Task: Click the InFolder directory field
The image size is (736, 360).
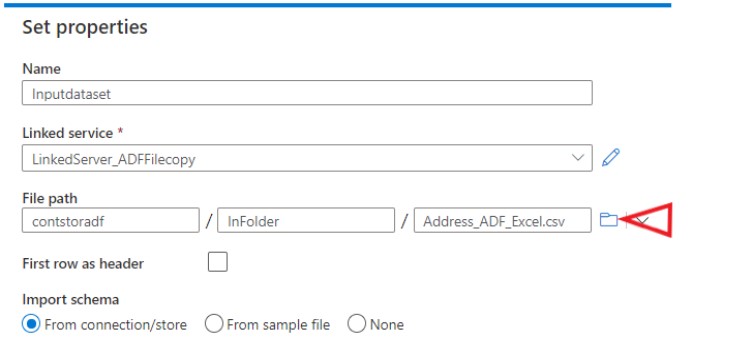Action: click(306, 220)
